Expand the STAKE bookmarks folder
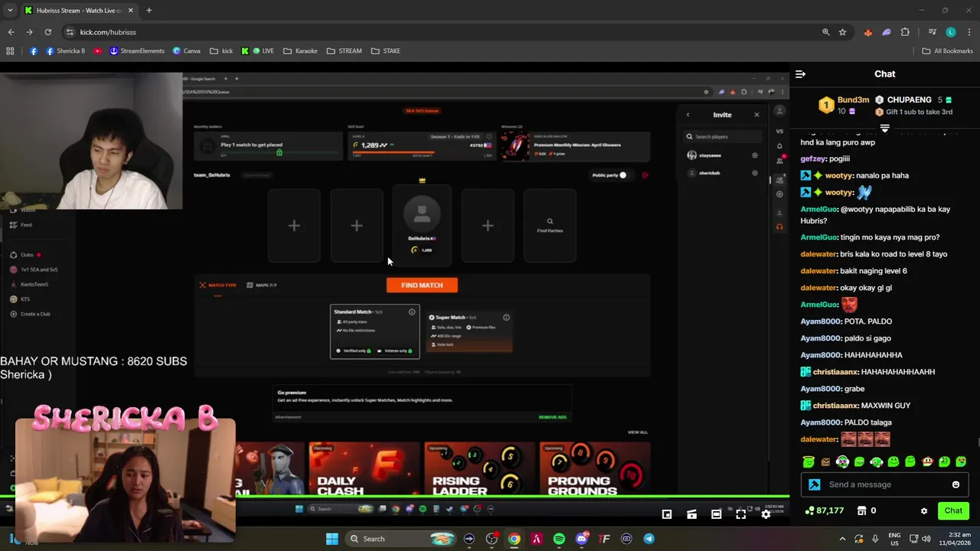The height and width of the screenshot is (551, 980). pyautogui.click(x=386, y=51)
